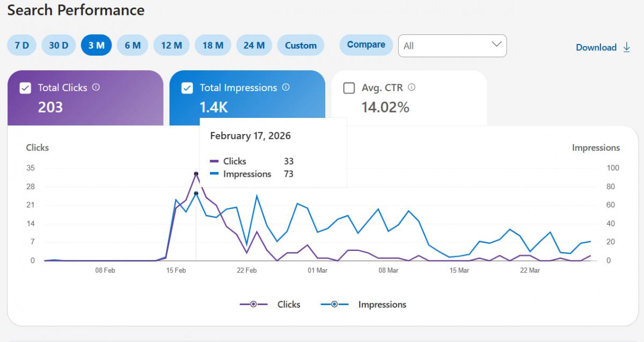
Task: Click the Download link
Action: tap(596, 47)
